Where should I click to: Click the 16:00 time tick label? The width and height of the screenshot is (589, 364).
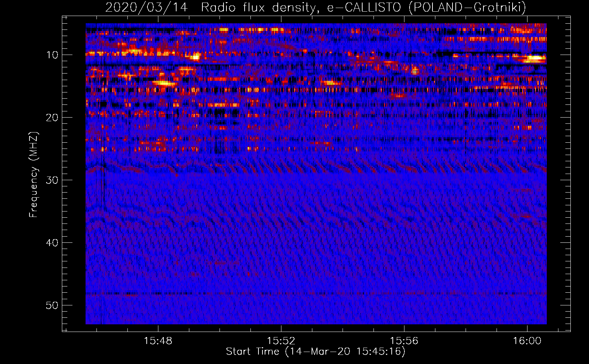(527, 341)
